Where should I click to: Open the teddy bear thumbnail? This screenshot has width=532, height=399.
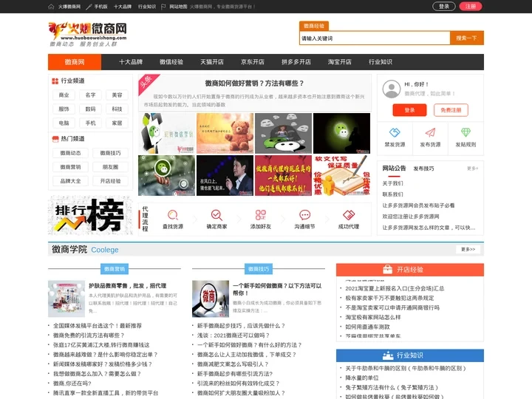(225, 133)
